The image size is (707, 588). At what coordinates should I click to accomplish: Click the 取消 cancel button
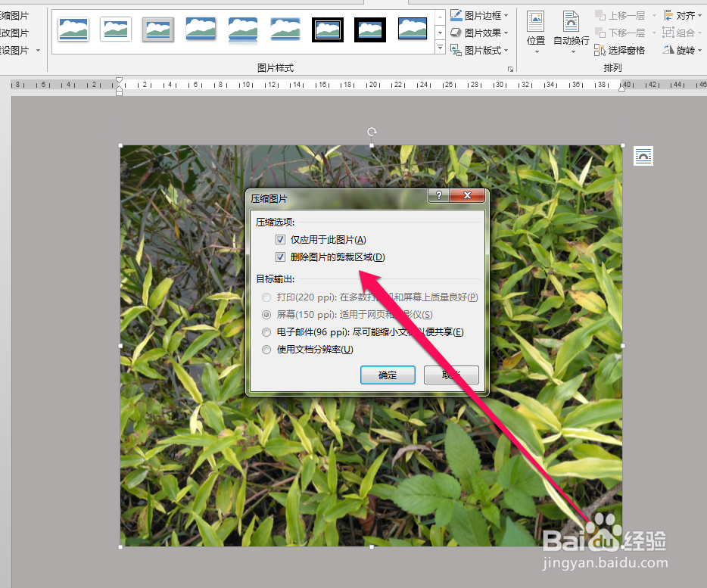click(451, 375)
